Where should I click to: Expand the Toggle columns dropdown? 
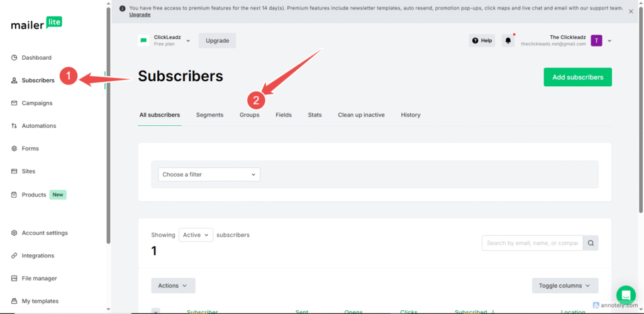coord(565,286)
